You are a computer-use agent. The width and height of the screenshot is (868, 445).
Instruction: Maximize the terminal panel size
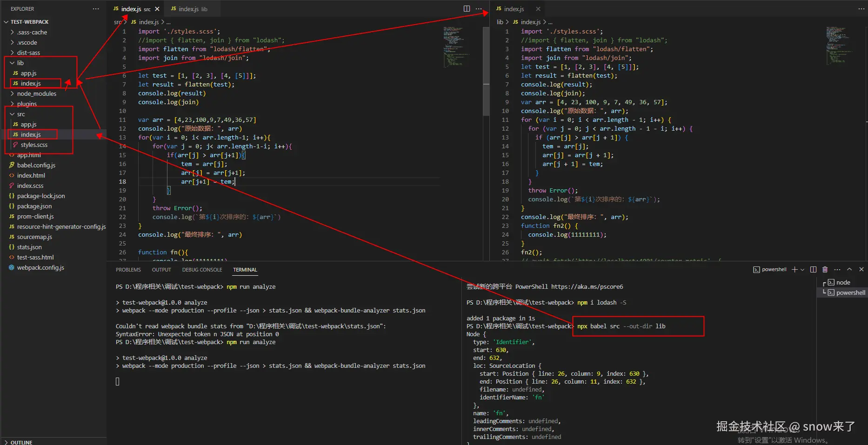click(x=849, y=269)
